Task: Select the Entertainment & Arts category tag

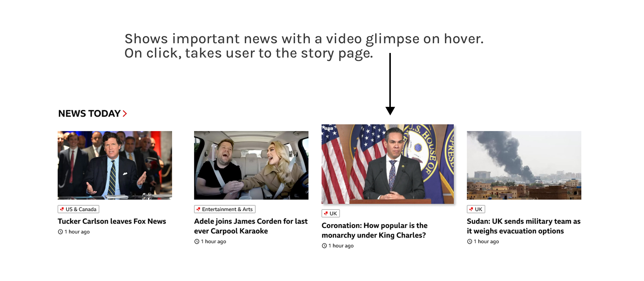Action: point(225,209)
